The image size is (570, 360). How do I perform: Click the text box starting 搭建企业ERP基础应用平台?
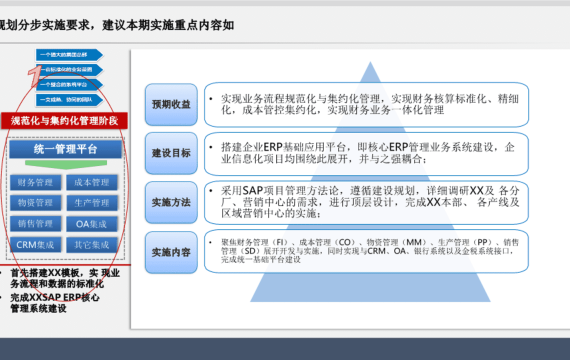[x=366, y=153]
